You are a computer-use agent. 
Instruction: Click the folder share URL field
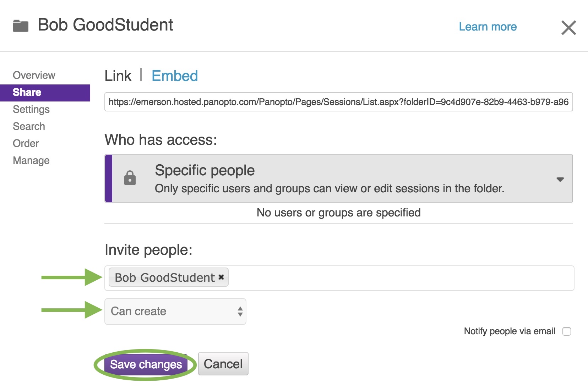coord(338,102)
